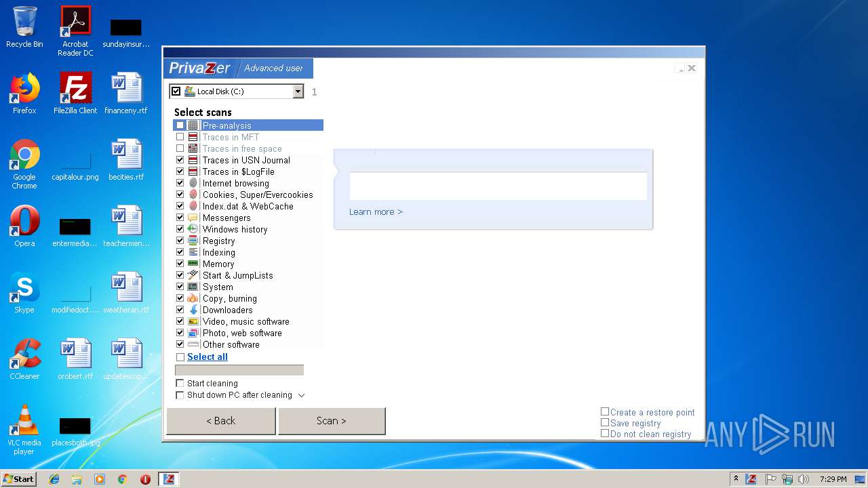Click the Copy, burning flame icon
Screen dimensions: 868x488
pyautogui.click(x=193, y=298)
